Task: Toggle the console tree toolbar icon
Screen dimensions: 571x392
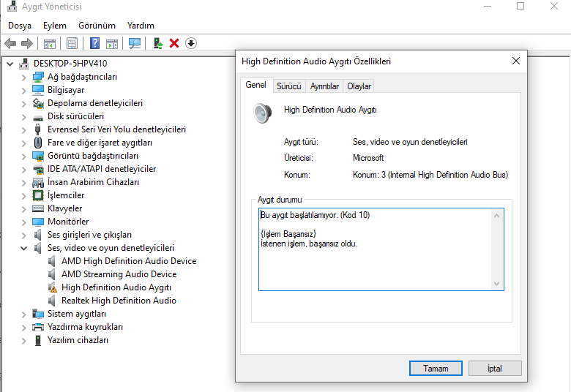Action: point(50,44)
